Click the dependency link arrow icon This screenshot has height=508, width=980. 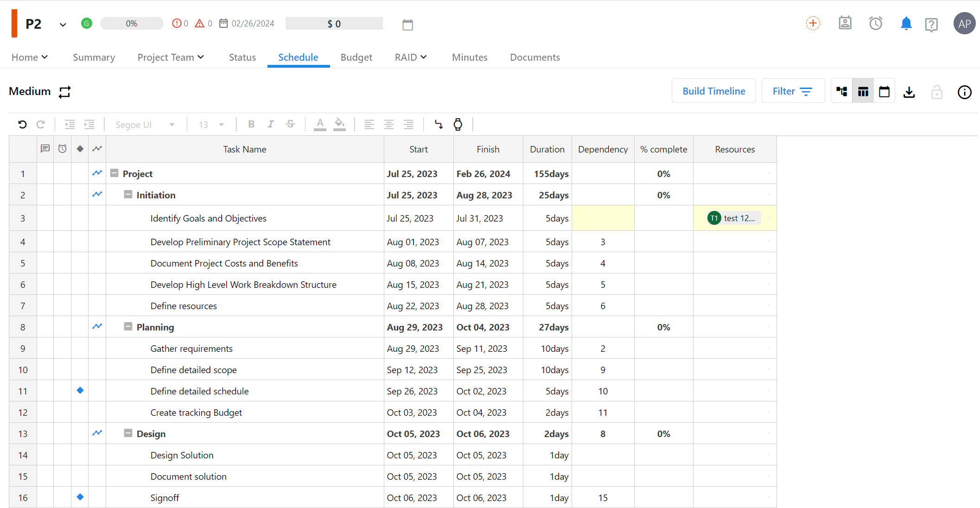(x=439, y=124)
